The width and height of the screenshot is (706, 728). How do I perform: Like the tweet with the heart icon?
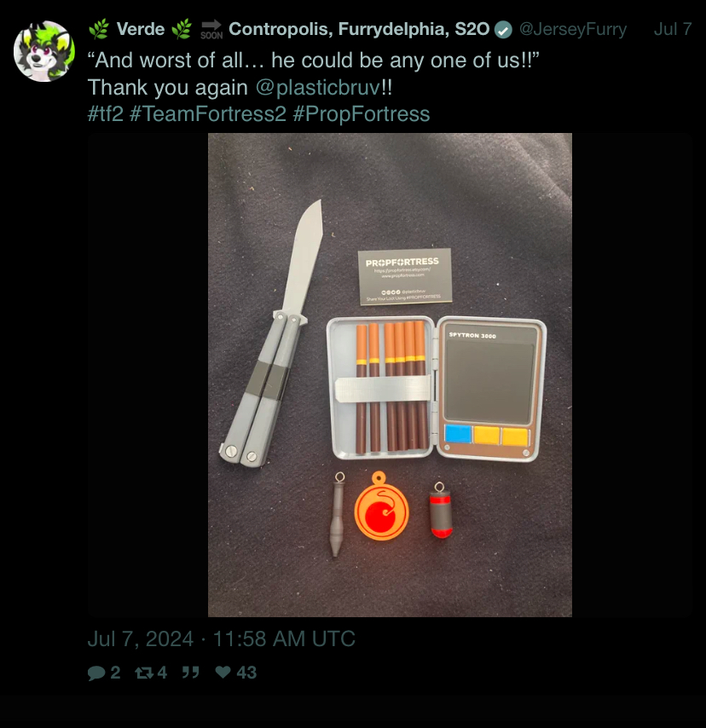click(223, 672)
